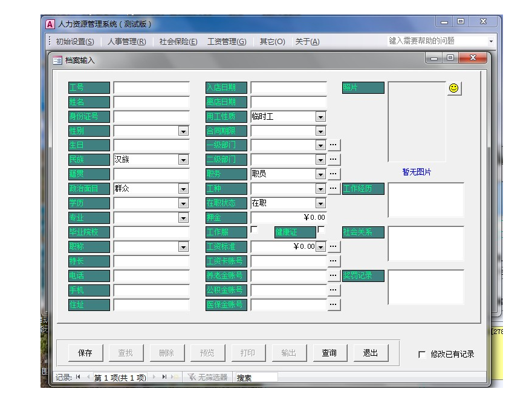This screenshot has width=532, height=403.
Task: Tick the 工作服 checkbox
Action: point(254,230)
